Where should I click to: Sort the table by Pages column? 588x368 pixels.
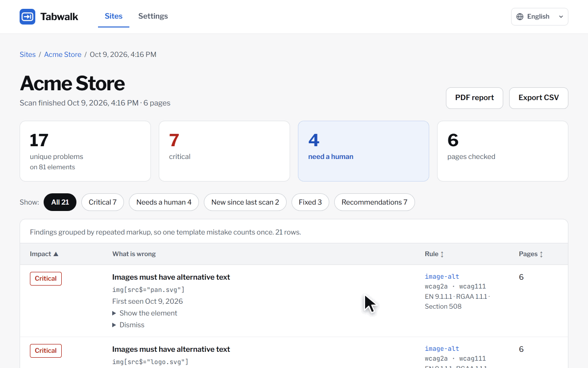tap(531, 254)
